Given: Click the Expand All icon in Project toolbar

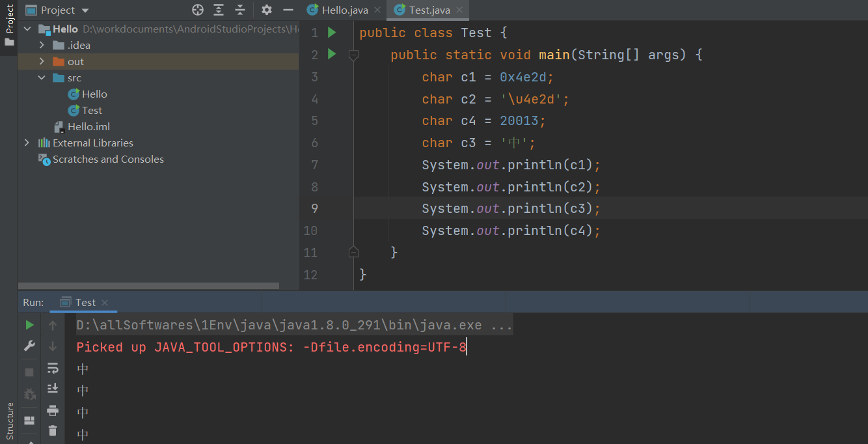Looking at the screenshot, I should coord(219,10).
